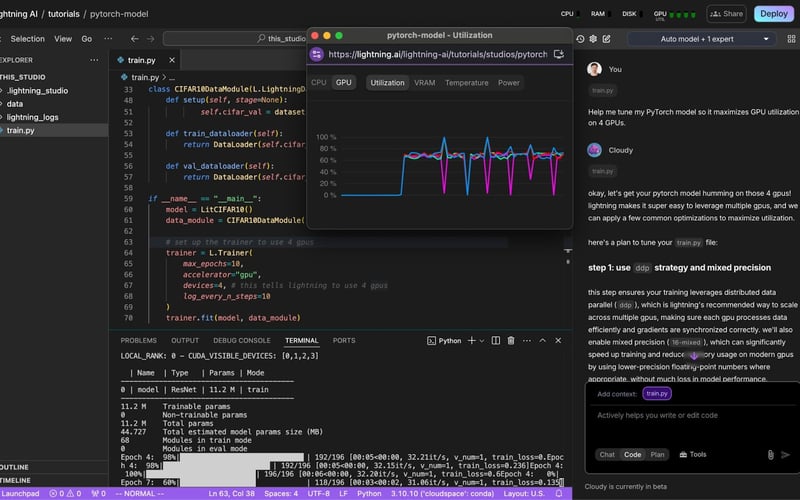Switch to DEBUG CONSOLE panel tab
800x500 pixels.
coord(242,340)
